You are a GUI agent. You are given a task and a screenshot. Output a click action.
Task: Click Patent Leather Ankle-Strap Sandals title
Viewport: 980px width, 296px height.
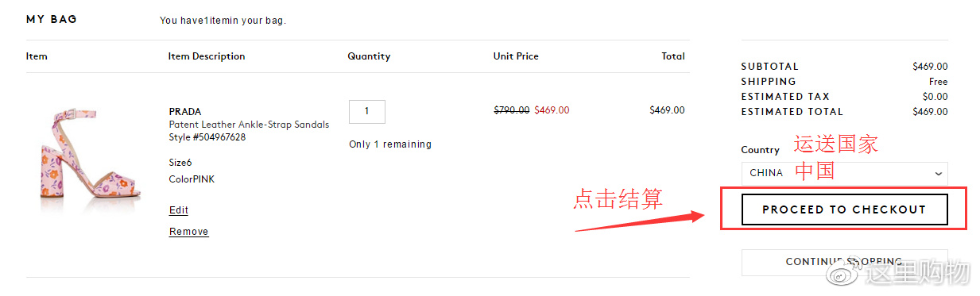[x=249, y=125]
